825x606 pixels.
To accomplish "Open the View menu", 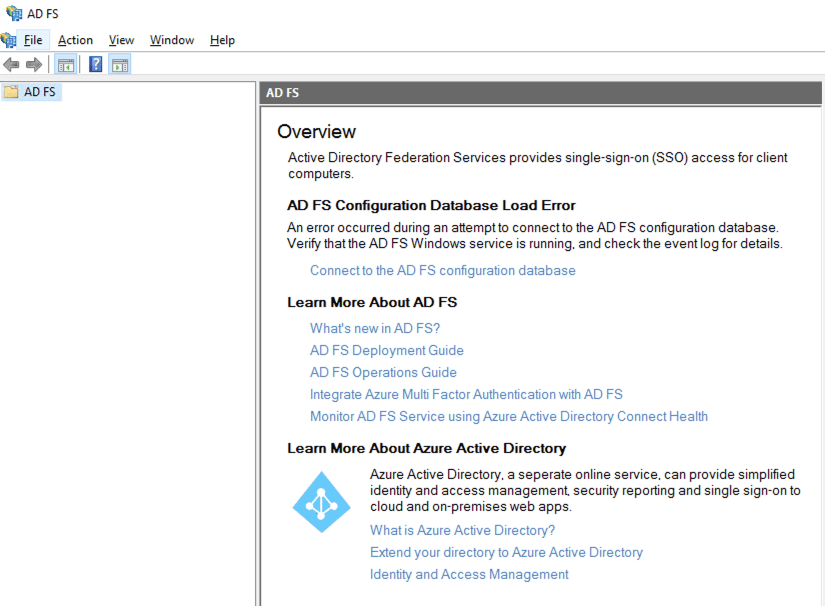I will pos(121,40).
